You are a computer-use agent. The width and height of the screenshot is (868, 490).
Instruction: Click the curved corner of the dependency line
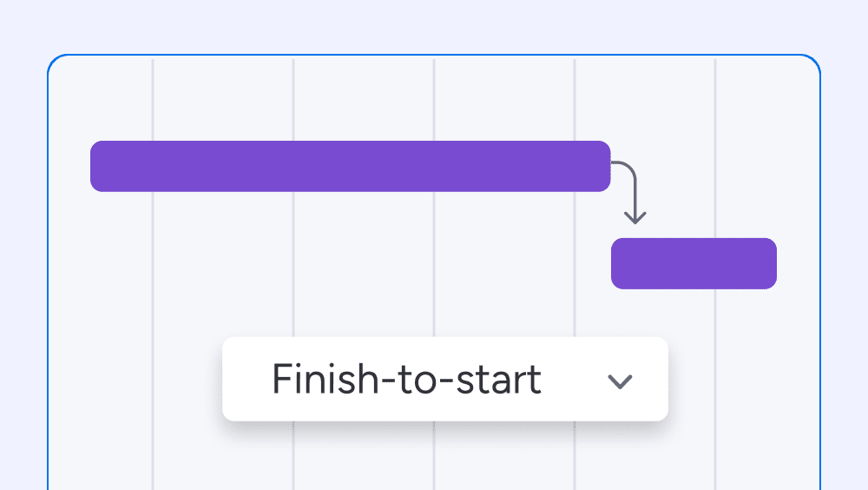[628, 168]
